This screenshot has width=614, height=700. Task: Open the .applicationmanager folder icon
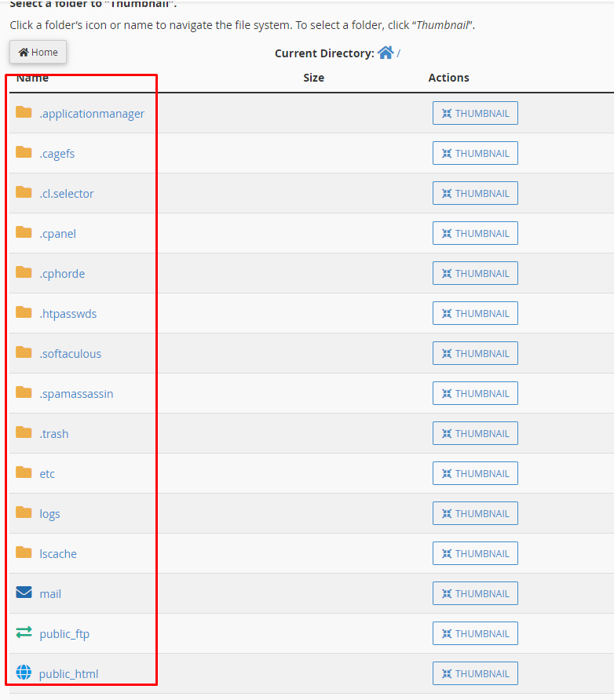click(x=24, y=112)
